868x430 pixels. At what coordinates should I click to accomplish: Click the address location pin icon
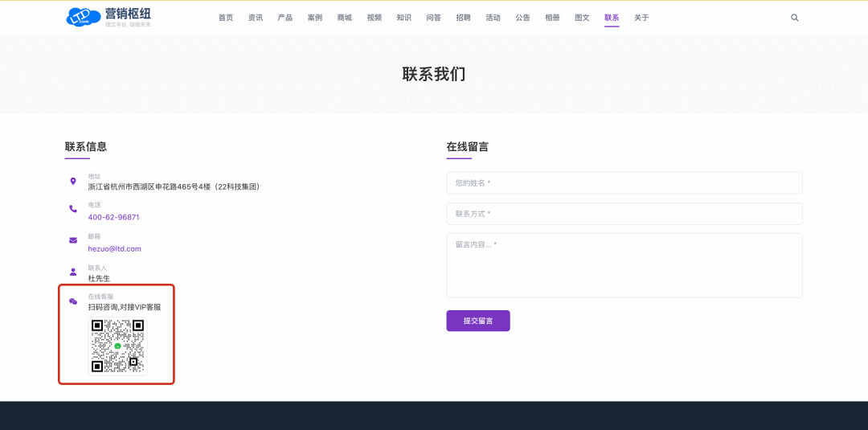coord(73,182)
